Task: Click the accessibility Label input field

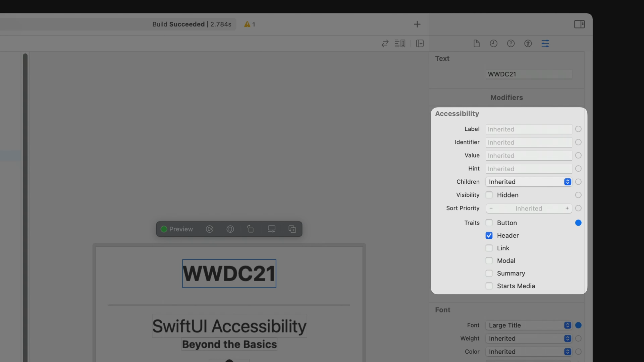Action: tap(529, 129)
